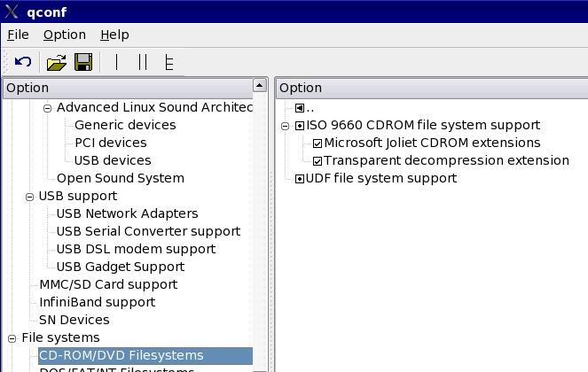Open the Help menu
This screenshot has height=372, width=588.
tap(114, 35)
